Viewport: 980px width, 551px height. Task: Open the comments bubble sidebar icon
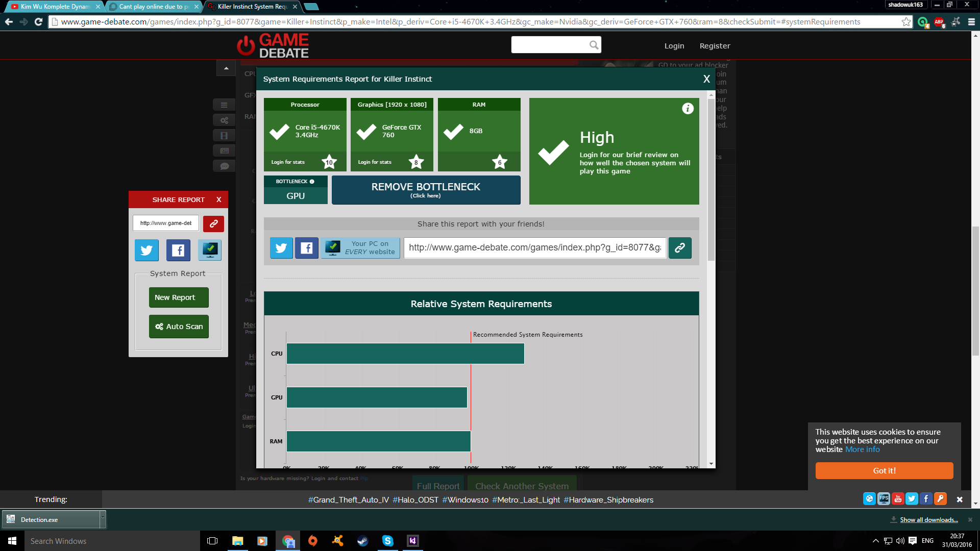pyautogui.click(x=224, y=166)
